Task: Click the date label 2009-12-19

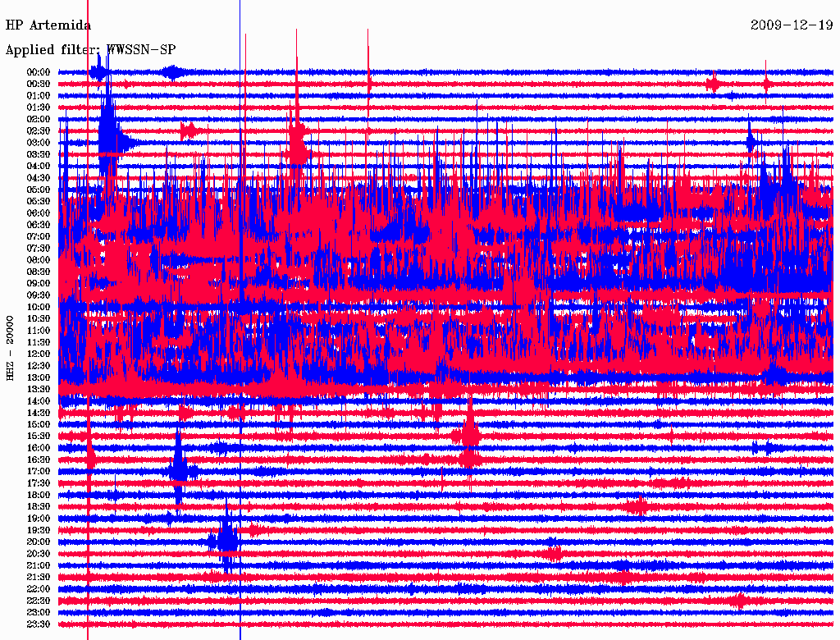Action: tap(792, 25)
